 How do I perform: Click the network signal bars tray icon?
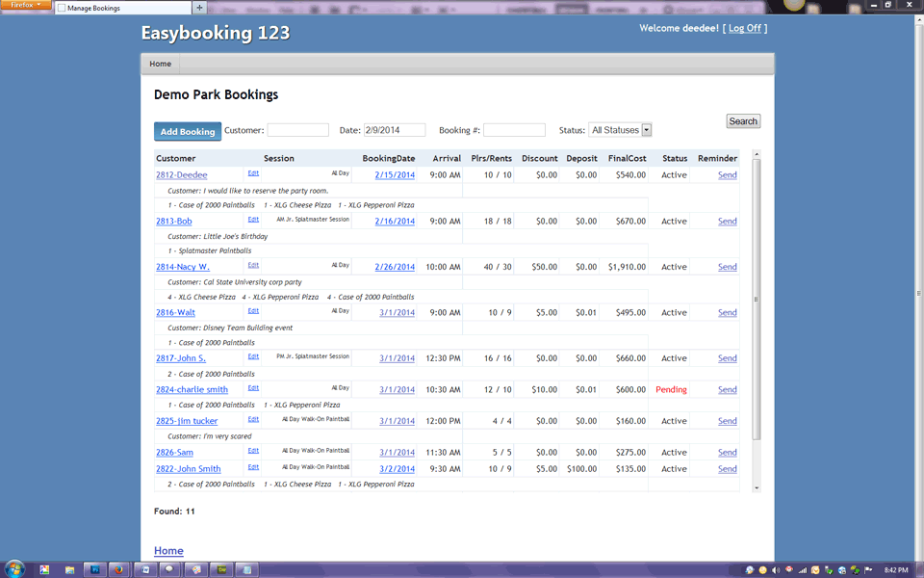(803, 570)
